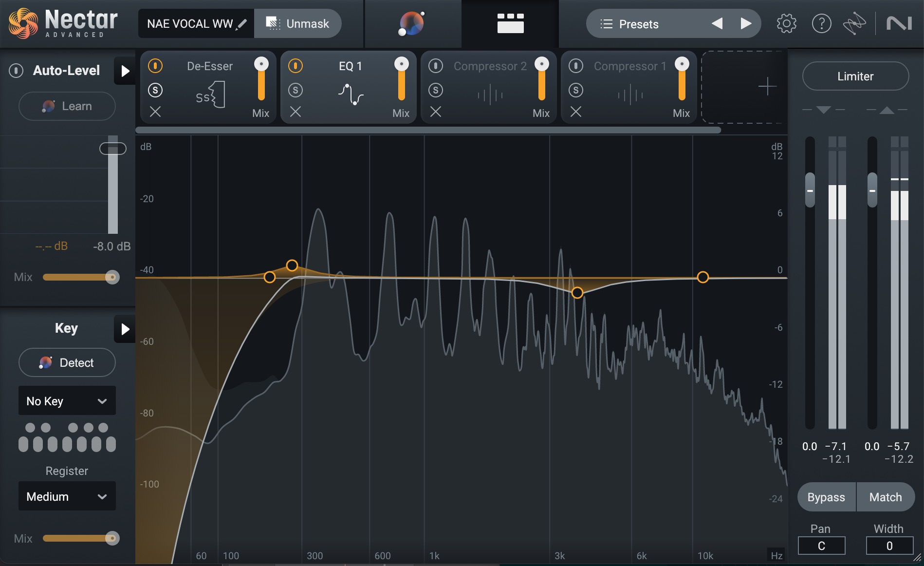This screenshot has height=566, width=924.
Task: Select the De-Esser module icon
Action: tap(210, 94)
